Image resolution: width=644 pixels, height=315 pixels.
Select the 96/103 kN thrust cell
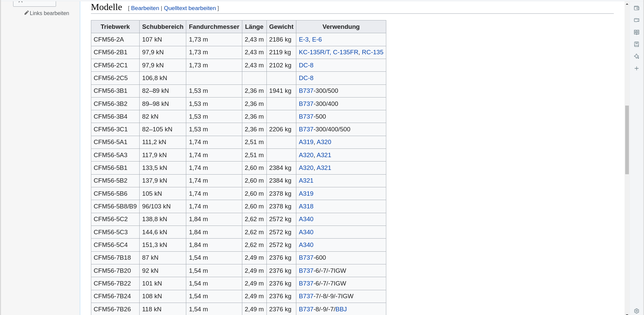click(163, 206)
